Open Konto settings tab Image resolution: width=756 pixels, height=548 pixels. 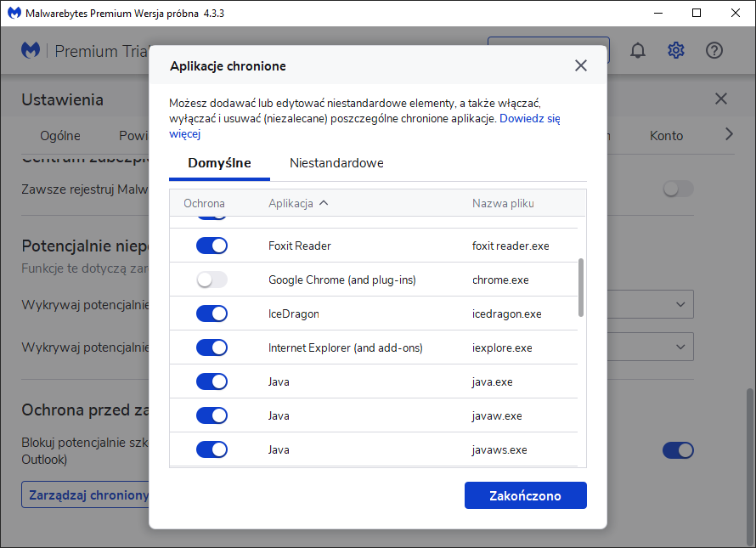(666, 136)
